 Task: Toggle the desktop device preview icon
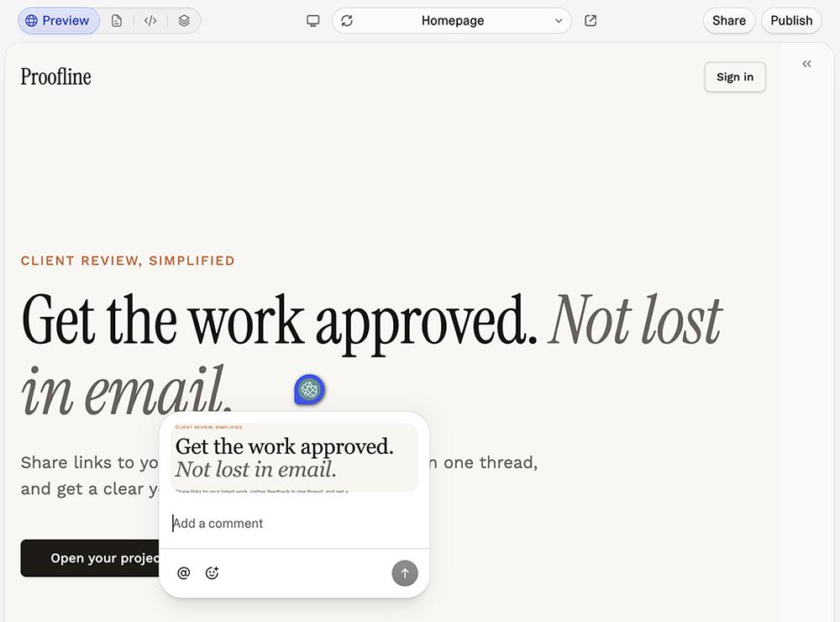(x=312, y=21)
